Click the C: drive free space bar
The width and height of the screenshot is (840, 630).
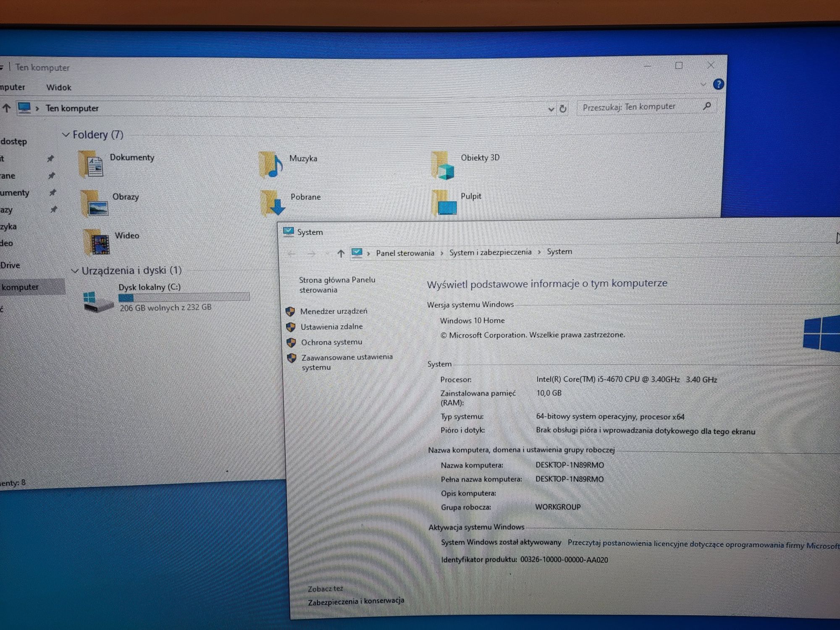pos(184,298)
